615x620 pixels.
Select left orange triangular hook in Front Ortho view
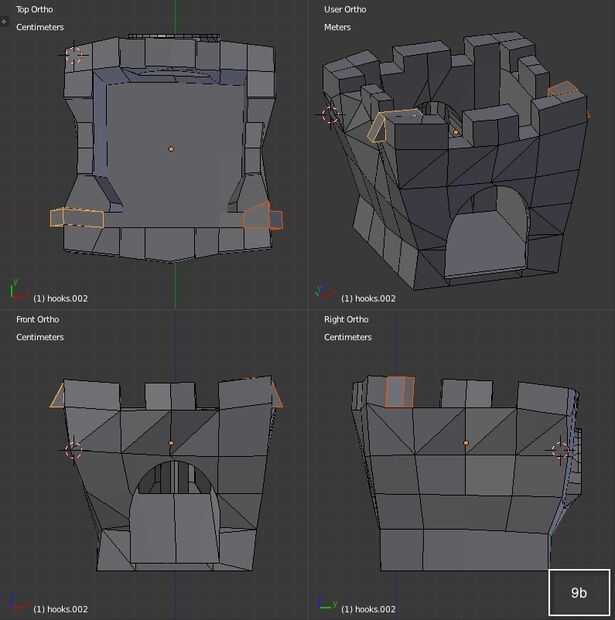coord(58,396)
